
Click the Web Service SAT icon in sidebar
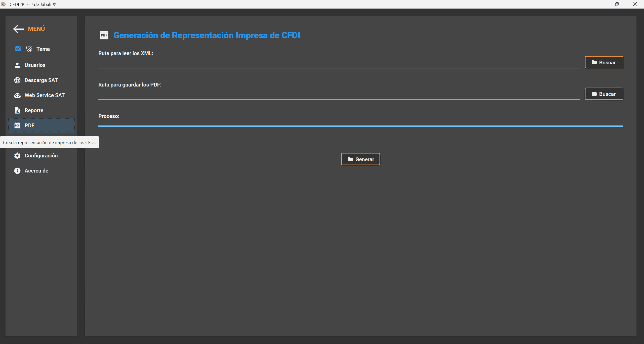click(x=17, y=95)
